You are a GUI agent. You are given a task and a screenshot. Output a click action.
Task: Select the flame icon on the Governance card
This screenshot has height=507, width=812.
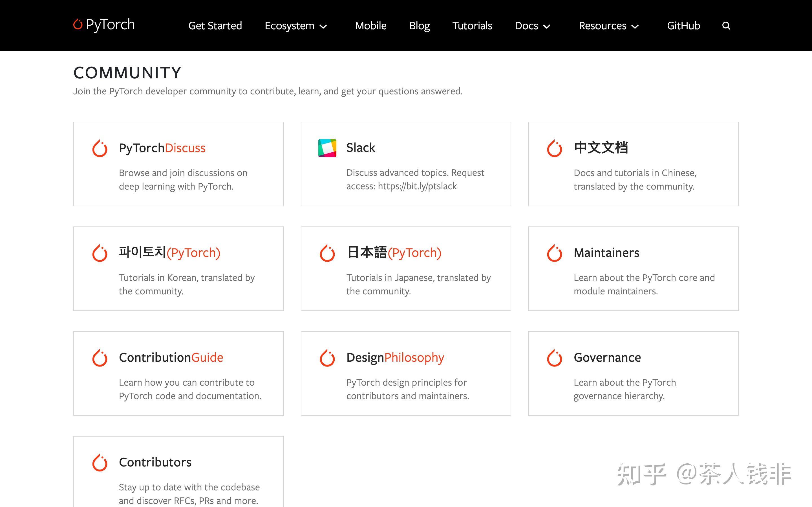coord(554,357)
